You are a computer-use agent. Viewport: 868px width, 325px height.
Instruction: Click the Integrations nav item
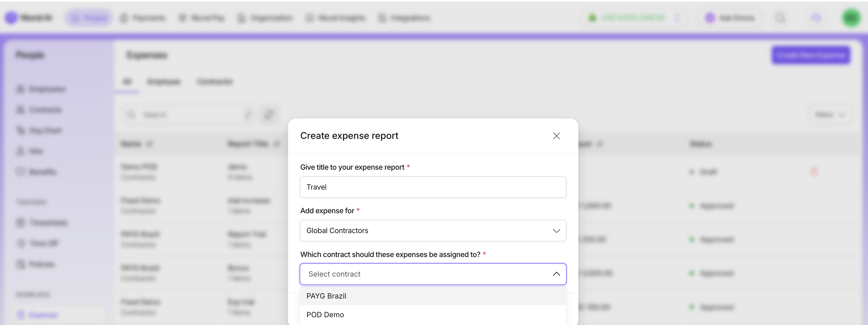click(404, 18)
